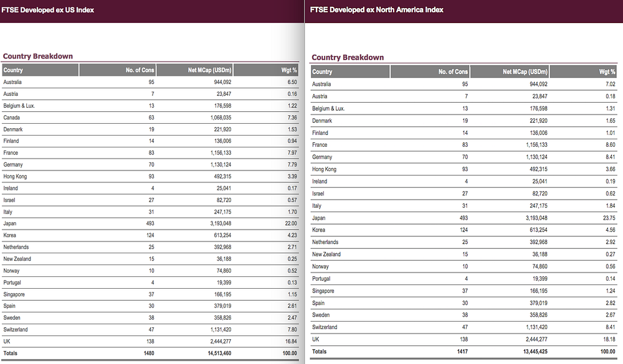Click the right table total constituents 1417
The height and width of the screenshot is (364, 623).
(x=462, y=352)
